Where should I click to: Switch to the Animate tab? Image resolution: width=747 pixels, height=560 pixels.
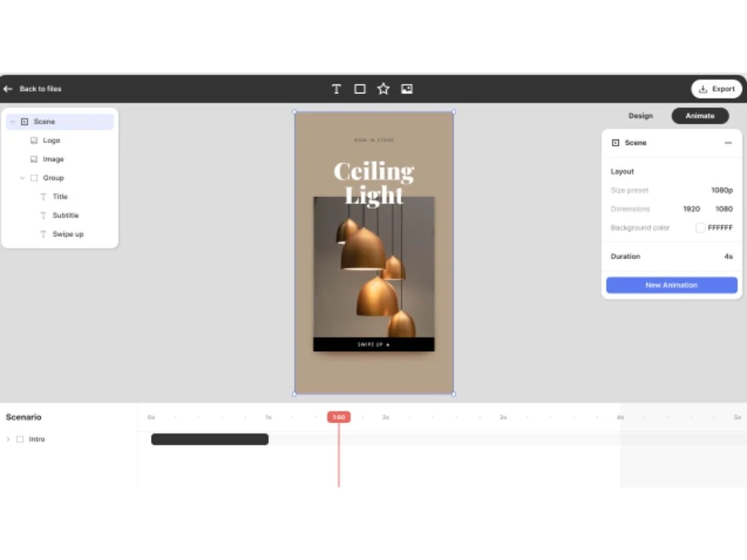tap(700, 115)
